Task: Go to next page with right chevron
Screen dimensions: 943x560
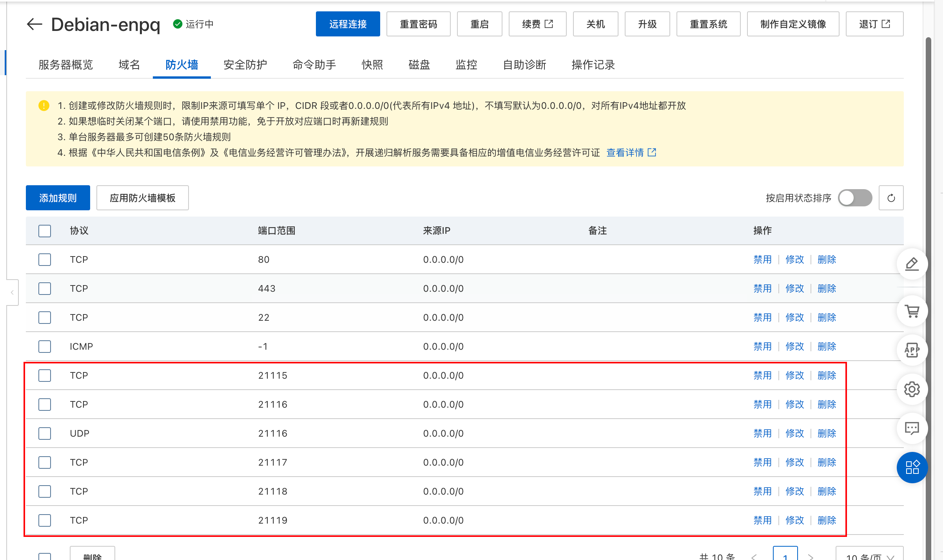Action: (x=811, y=556)
